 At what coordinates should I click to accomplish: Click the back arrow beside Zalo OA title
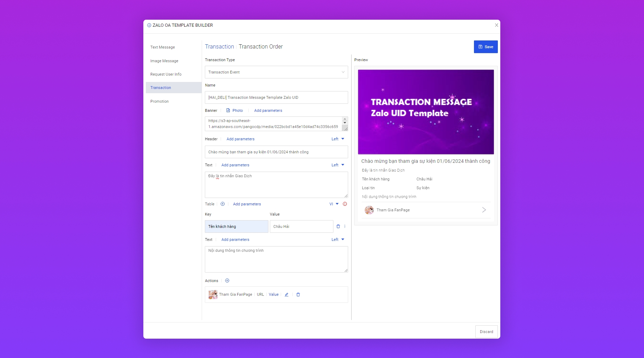149,25
